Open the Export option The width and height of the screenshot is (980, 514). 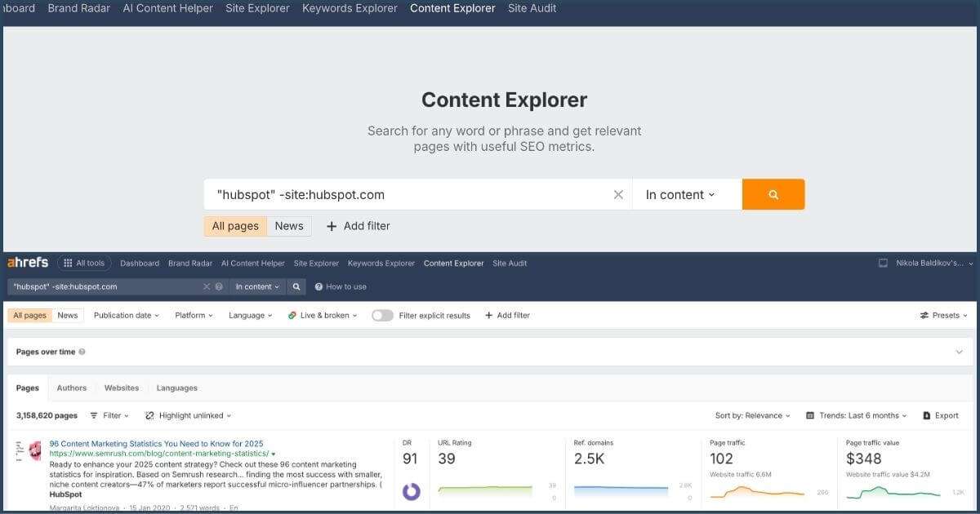pos(940,415)
